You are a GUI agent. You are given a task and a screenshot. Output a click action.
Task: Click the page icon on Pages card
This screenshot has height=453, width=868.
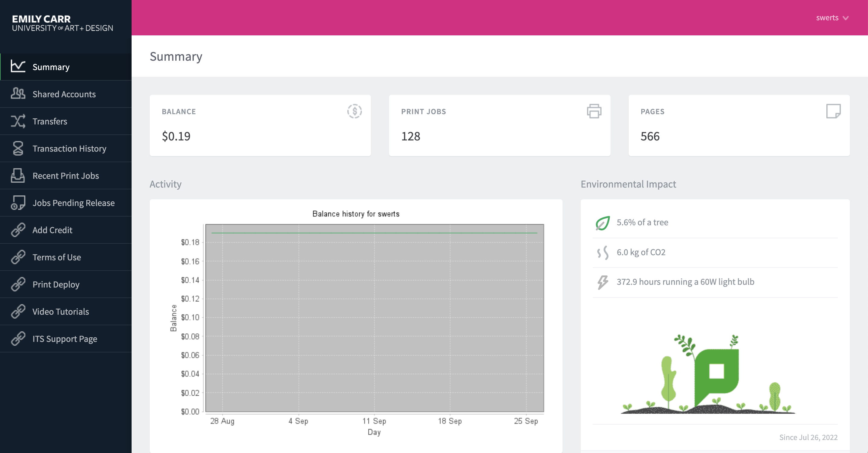(833, 111)
